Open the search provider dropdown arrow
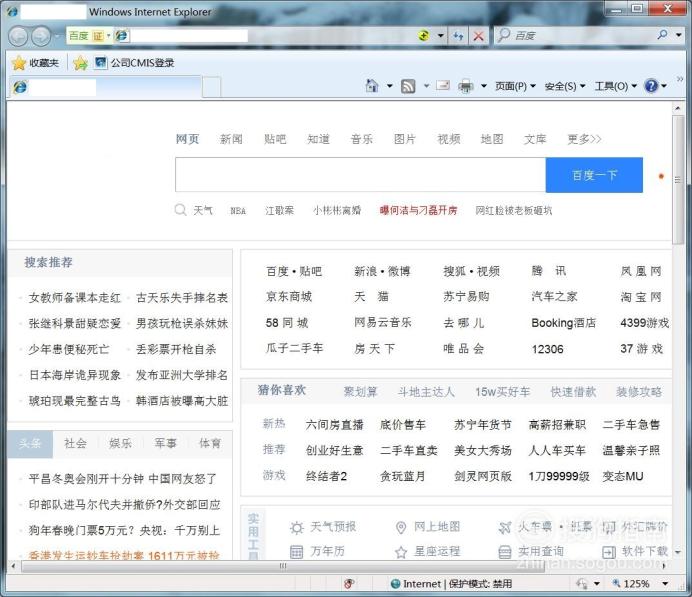This screenshot has height=597, width=692. pos(678,35)
